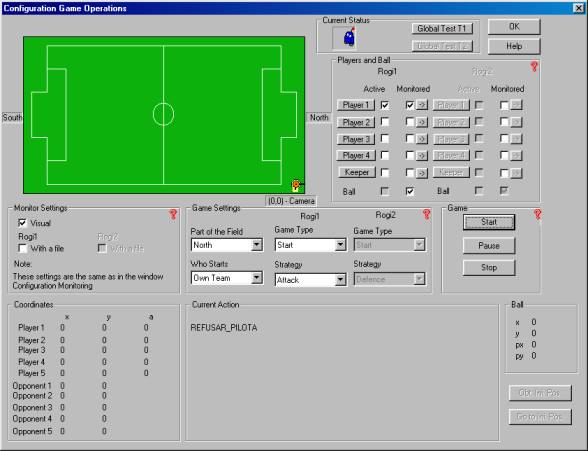588x451 pixels.
Task: Click the center circle of the field
Action: click(164, 114)
